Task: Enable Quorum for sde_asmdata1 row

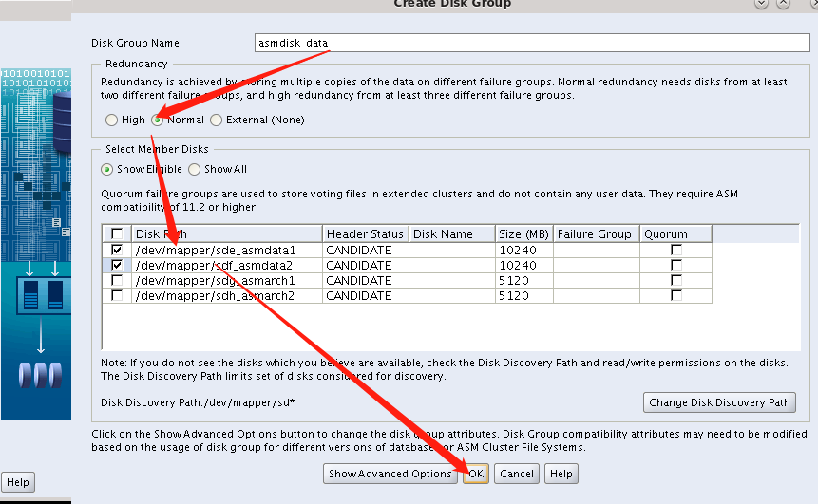Action: point(676,250)
